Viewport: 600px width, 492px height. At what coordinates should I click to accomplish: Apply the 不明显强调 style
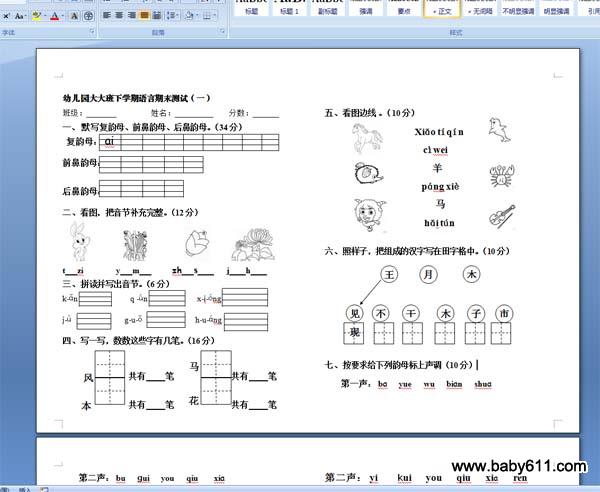(518, 8)
